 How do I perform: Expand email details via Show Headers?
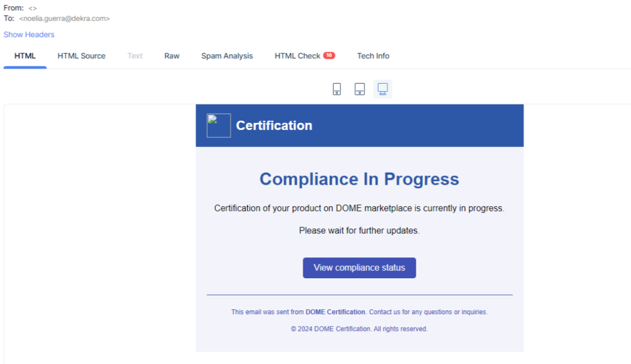[x=29, y=34]
